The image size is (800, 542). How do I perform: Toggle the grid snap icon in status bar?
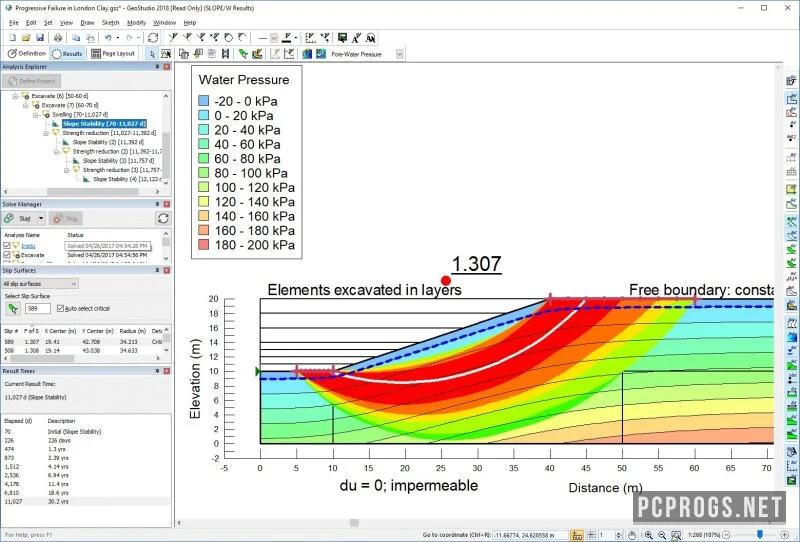point(591,535)
